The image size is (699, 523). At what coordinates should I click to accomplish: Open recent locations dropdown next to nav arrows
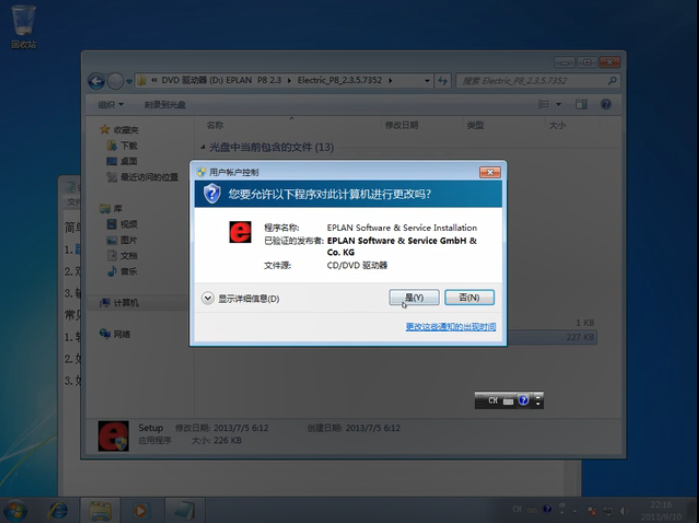click(129, 81)
